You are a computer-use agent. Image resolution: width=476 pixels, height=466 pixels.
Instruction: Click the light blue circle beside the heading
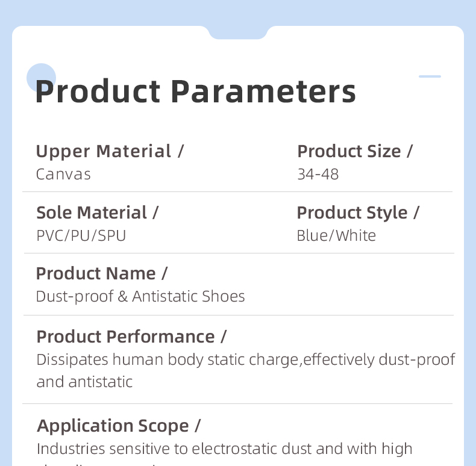point(41,78)
